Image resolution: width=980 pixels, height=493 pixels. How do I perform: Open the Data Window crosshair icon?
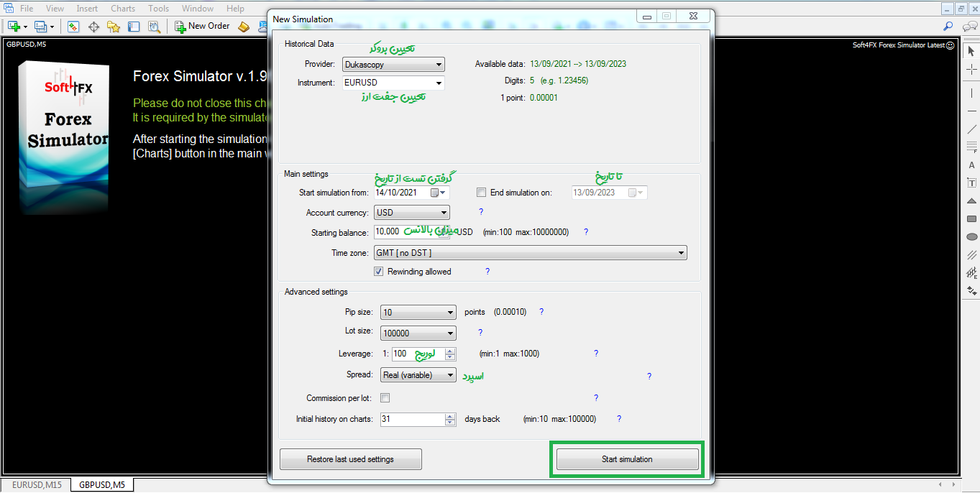click(x=93, y=27)
